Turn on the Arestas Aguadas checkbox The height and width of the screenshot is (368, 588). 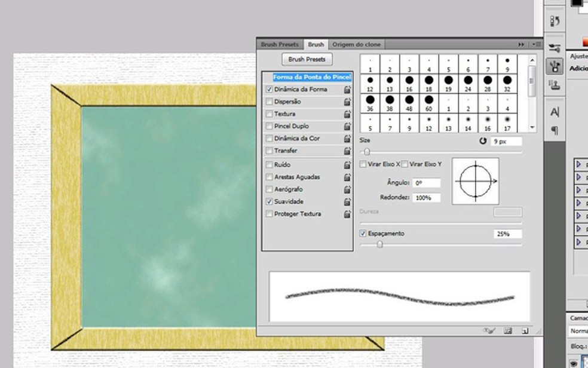click(269, 177)
